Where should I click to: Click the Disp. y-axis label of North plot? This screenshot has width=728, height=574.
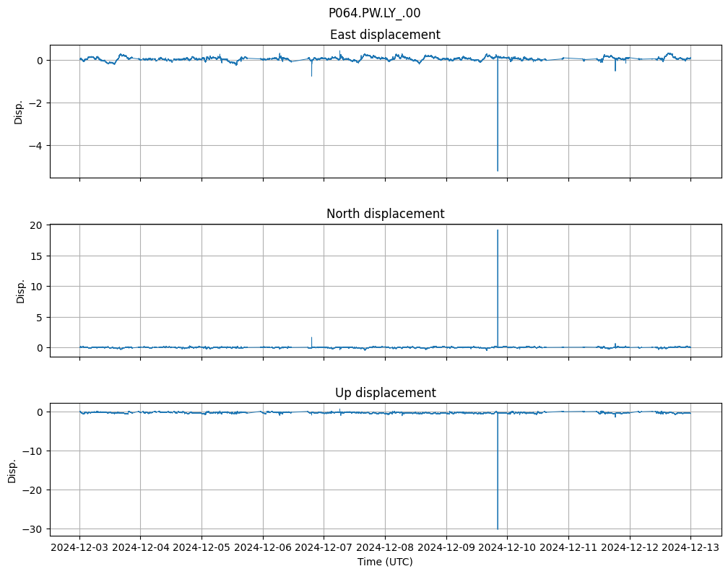click(20, 290)
